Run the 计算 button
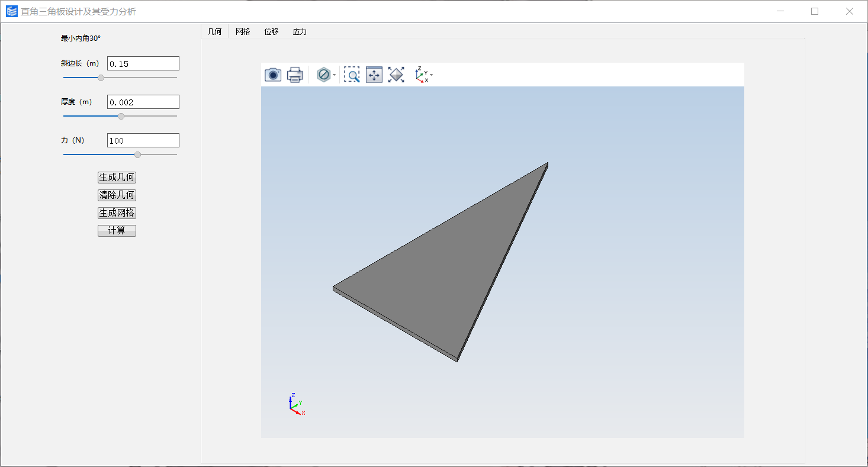The width and height of the screenshot is (868, 467). 117,231
